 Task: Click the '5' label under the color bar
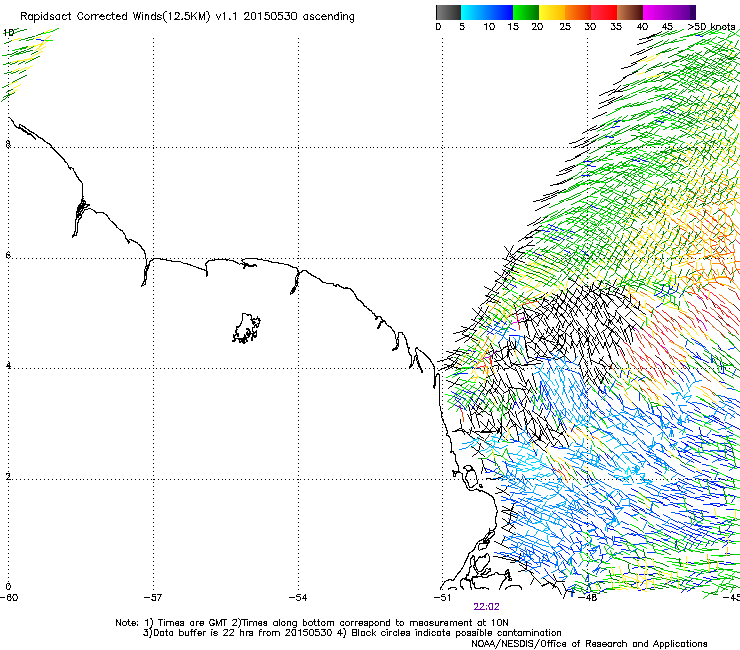coord(462,27)
